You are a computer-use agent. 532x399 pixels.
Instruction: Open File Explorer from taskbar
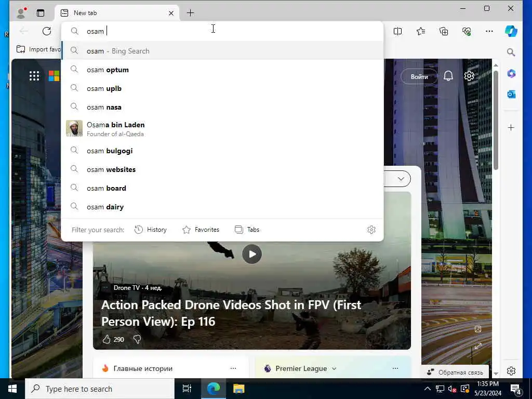pyautogui.click(x=239, y=389)
